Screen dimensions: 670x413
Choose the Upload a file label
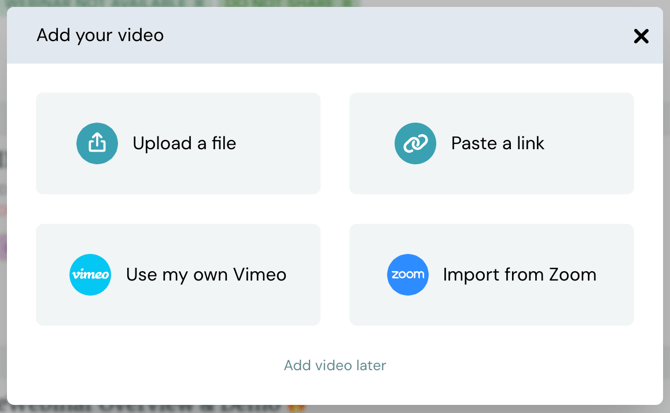[x=184, y=144]
